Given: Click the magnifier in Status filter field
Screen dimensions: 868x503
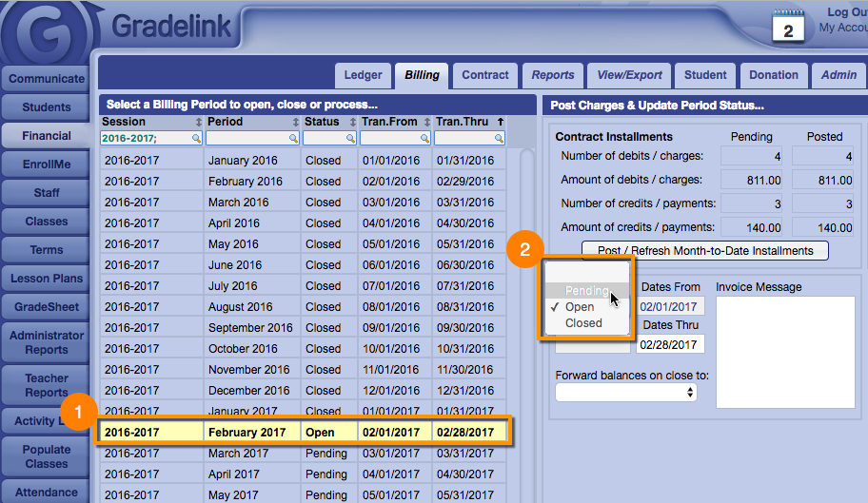Looking at the screenshot, I should click(x=350, y=138).
